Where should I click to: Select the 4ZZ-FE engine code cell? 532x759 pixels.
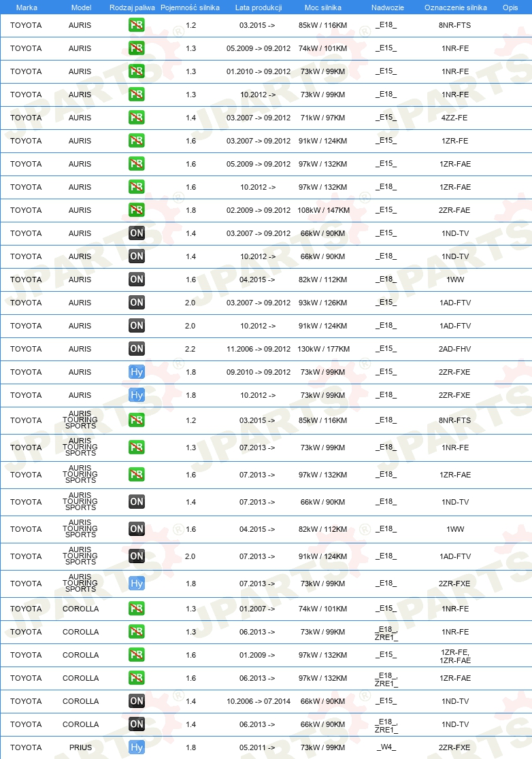(x=454, y=118)
